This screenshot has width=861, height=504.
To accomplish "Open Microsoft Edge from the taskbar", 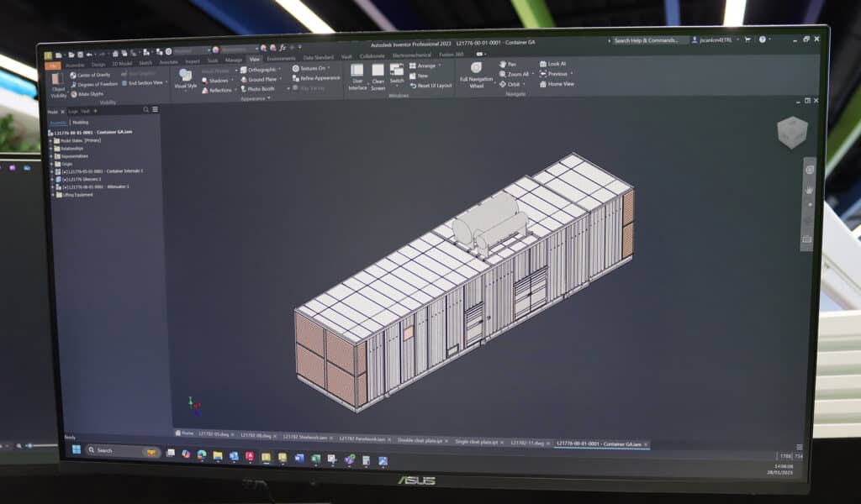I will tap(202, 454).
